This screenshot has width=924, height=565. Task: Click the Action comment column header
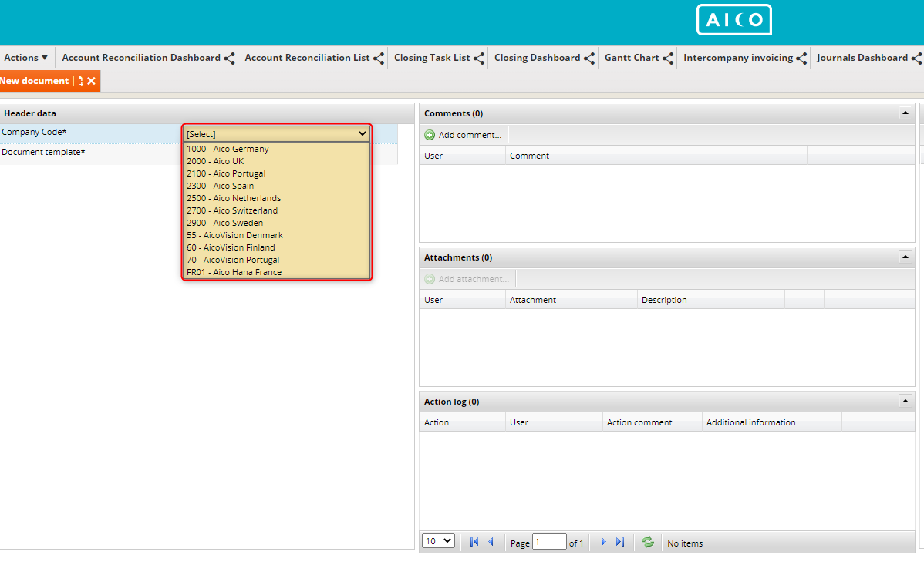pyautogui.click(x=652, y=422)
